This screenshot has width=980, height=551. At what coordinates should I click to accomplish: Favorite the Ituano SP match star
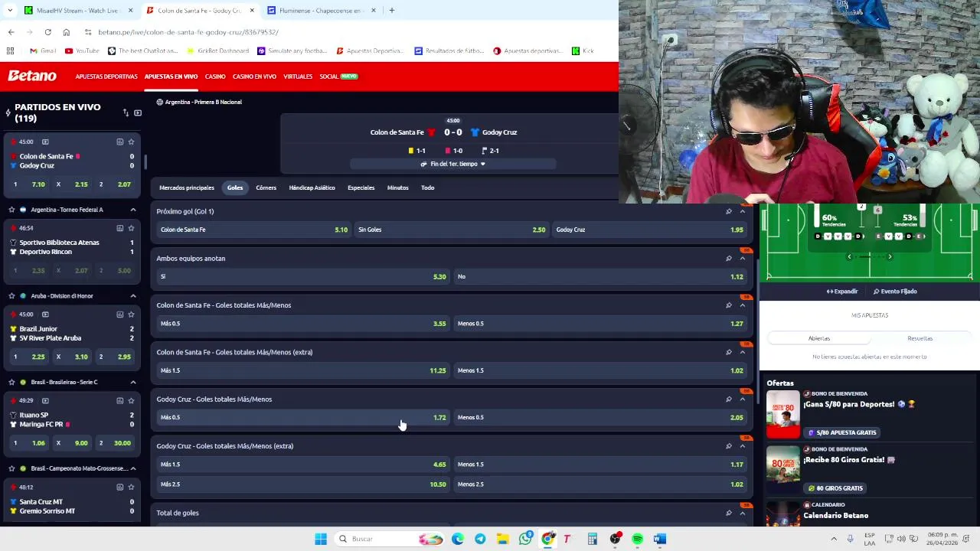[x=131, y=400]
